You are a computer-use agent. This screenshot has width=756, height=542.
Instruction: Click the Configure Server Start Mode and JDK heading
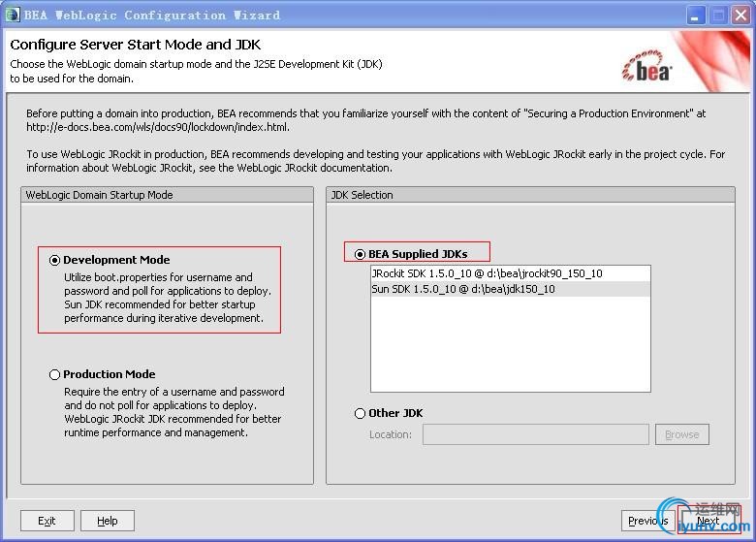[135, 45]
